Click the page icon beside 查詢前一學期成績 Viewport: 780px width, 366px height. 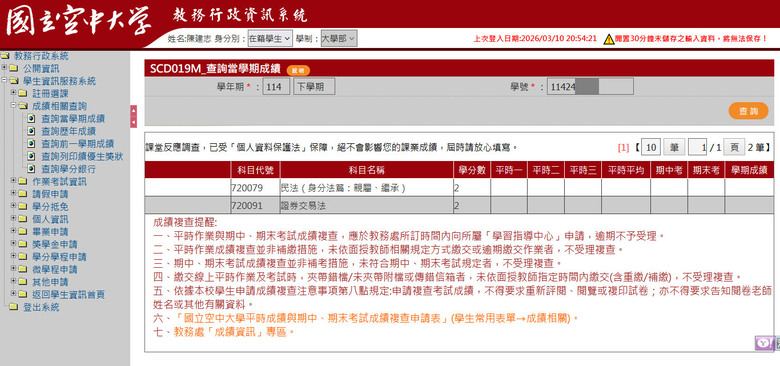(31, 144)
